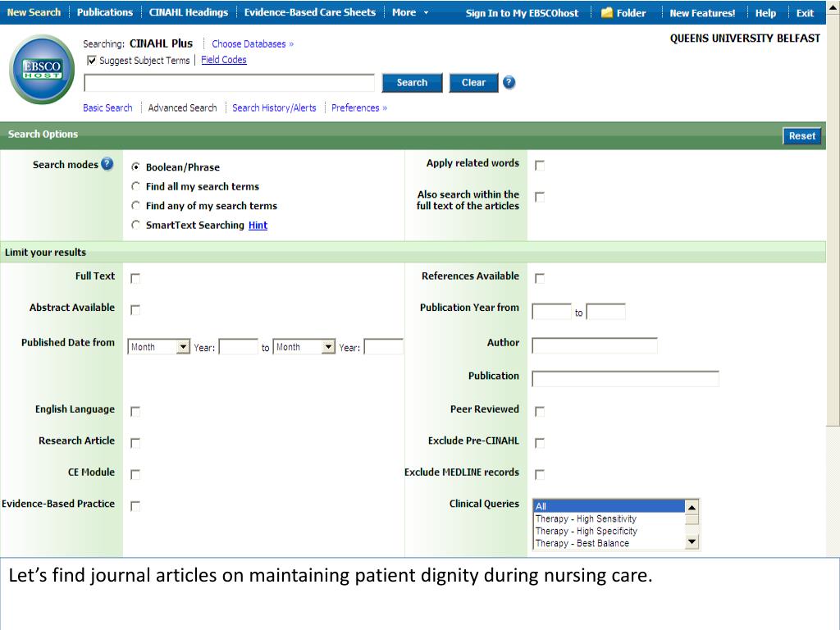Tick Exclude Pre-CINAHL checkbox
The width and height of the screenshot is (840, 630).
(x=540, y=443)
